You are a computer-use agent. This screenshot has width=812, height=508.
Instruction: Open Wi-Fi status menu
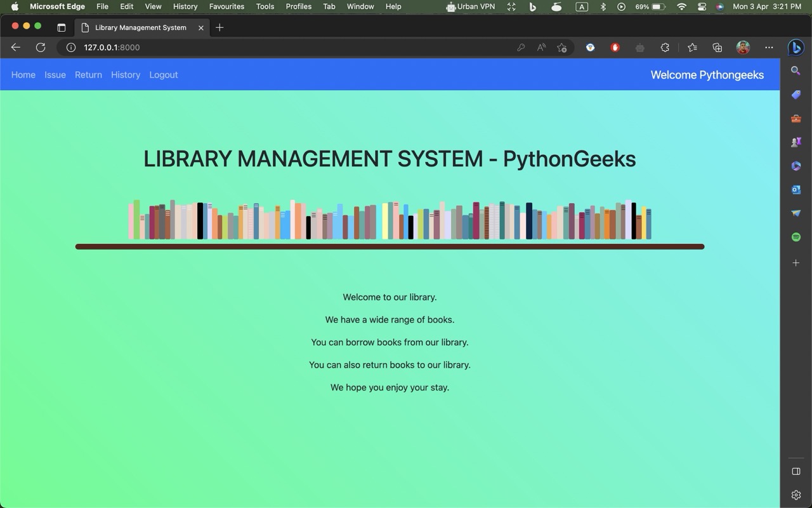682,6
